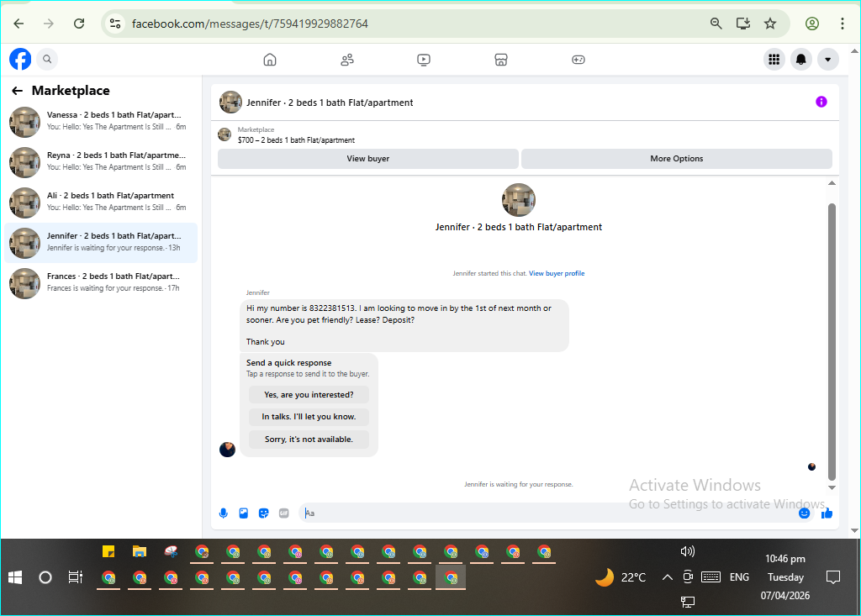Open the Video/Watch icon
Viewport: 861px width, 616px height.
click(424, 60)
